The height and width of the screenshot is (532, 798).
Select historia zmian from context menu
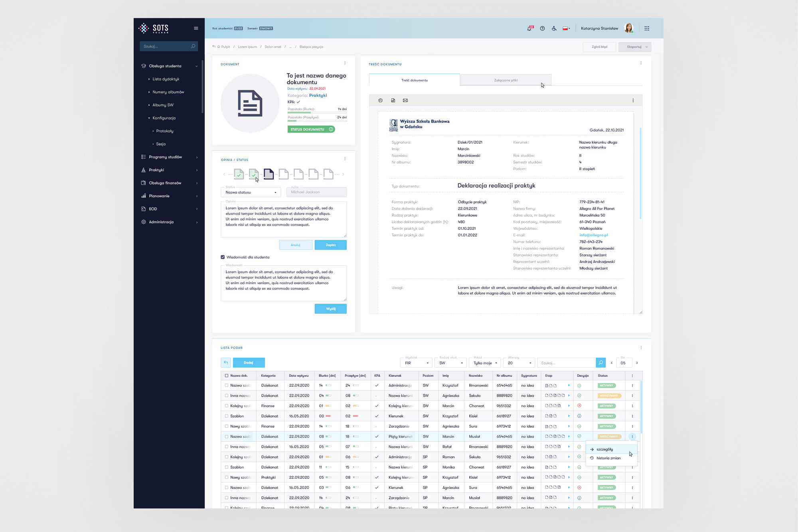coord(608,458)
